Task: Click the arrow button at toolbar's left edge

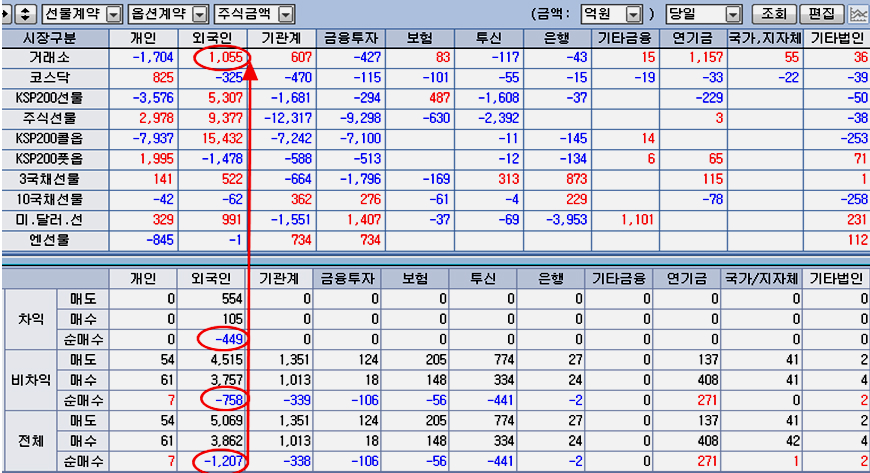Action: pyautogui.click(x=7, y=14)
